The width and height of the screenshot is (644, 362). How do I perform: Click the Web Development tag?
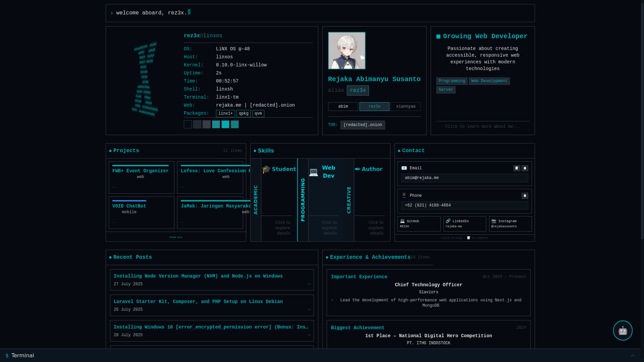489,81
